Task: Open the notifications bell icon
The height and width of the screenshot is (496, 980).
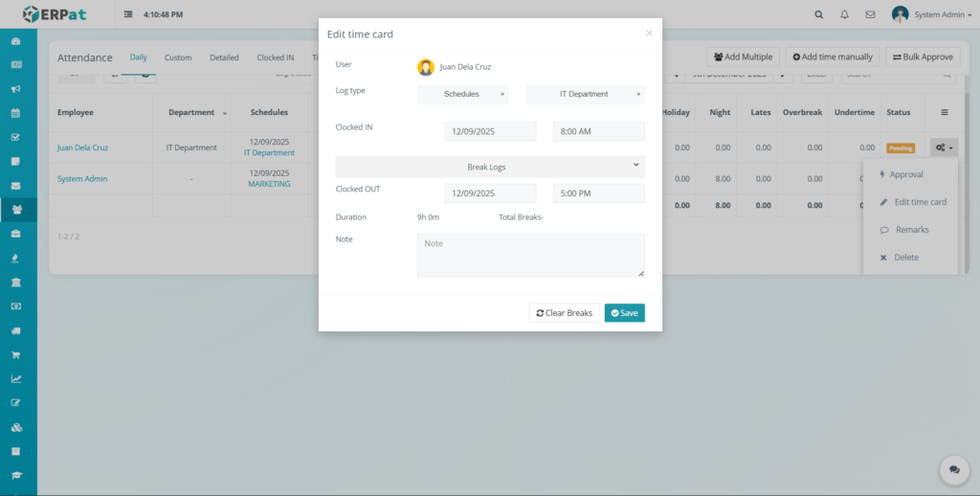Action: pyautogui.click(x=844, y=14)
